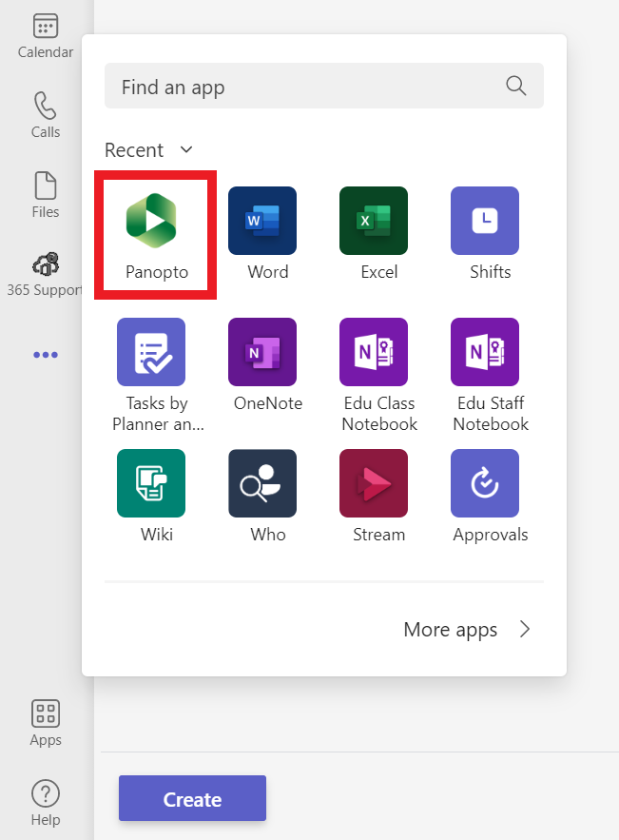This screenshot has width=619, height=840.
Task: Open the Apps store in the sidebar
Action: (x=46, y=723)
